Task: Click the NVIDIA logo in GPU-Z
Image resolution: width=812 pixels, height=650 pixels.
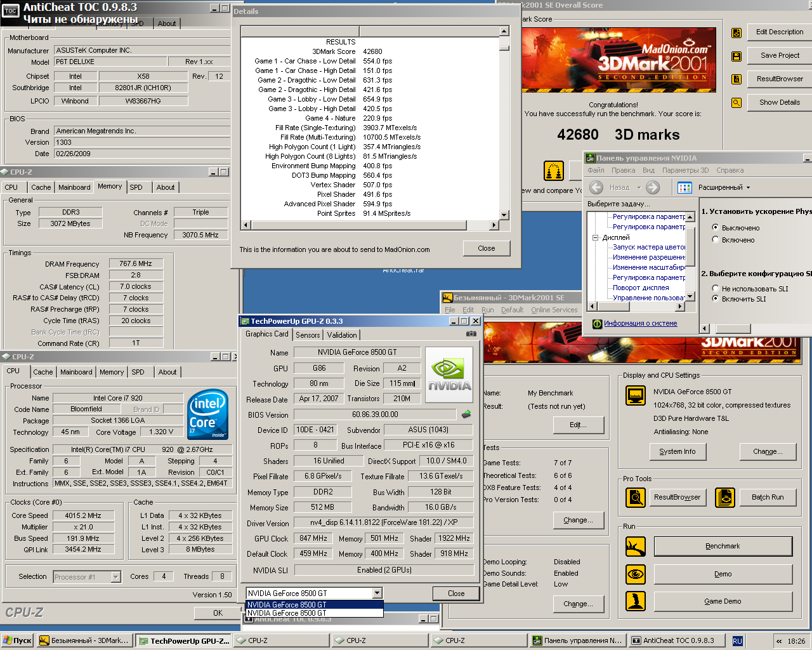Action: click(x=449, y=375)
